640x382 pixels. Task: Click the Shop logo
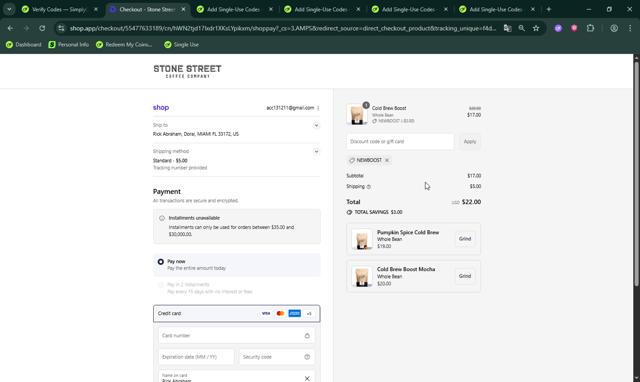tap(161, 107)
